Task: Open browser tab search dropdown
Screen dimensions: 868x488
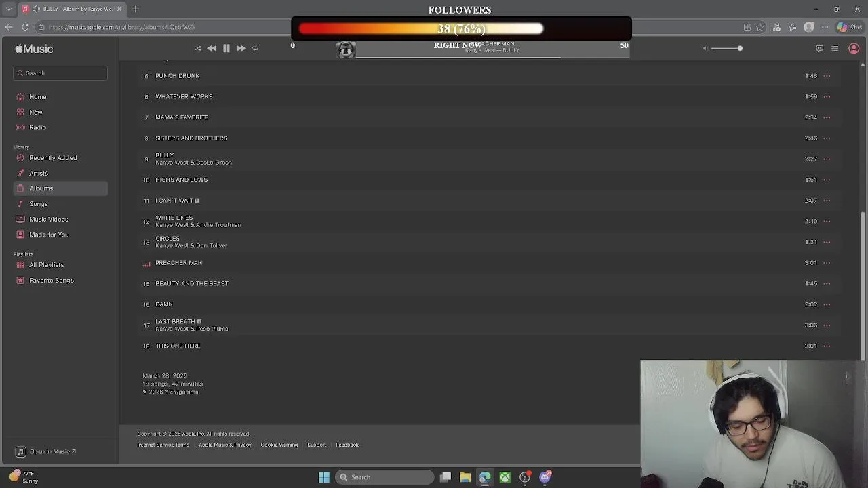Action: click(9, 9)
